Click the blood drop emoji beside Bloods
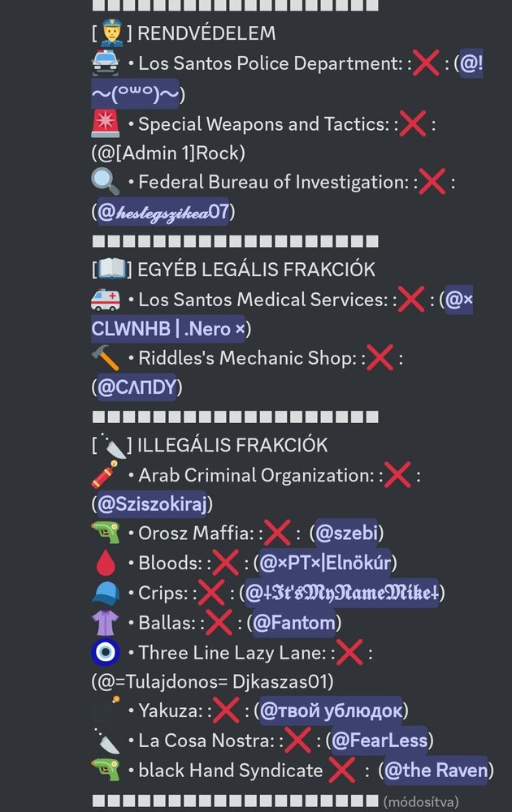 105,563
